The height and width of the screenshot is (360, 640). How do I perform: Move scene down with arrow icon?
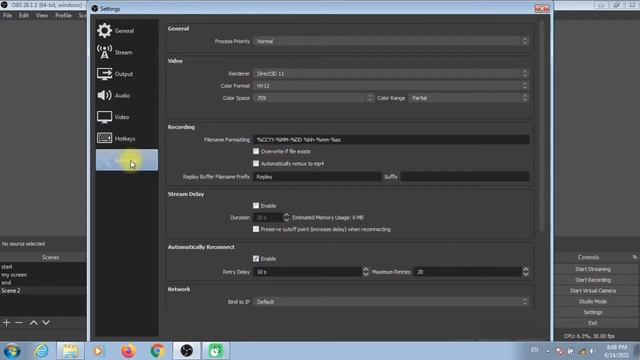(x=46, y=323)
